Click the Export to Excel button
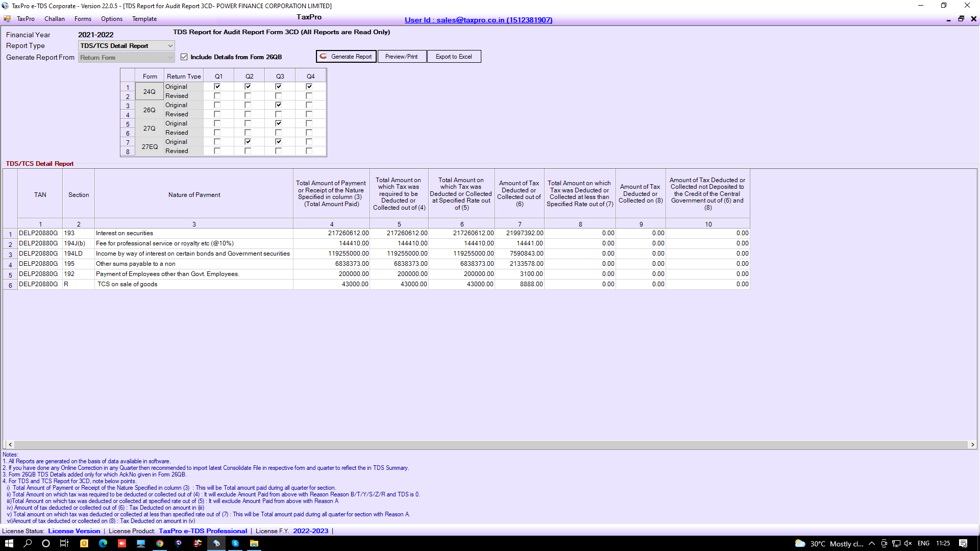Image resolution: width=980 pixels, height=551 pixels. point(454,57)
